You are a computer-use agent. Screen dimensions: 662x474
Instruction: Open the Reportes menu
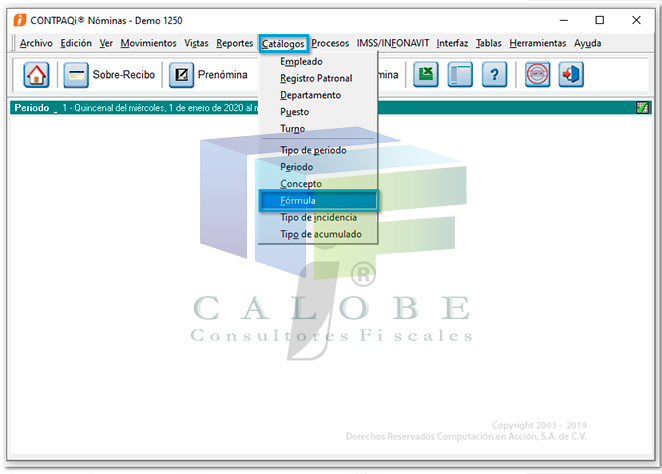tap(235, 43)
